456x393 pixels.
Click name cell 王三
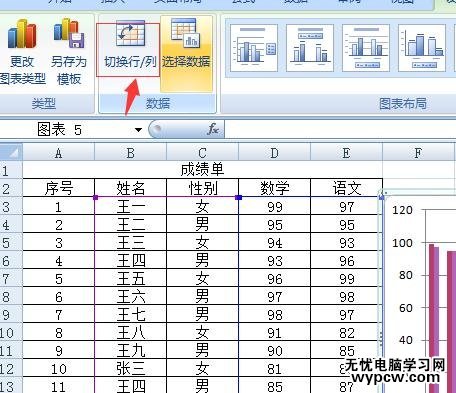(130, 242)
